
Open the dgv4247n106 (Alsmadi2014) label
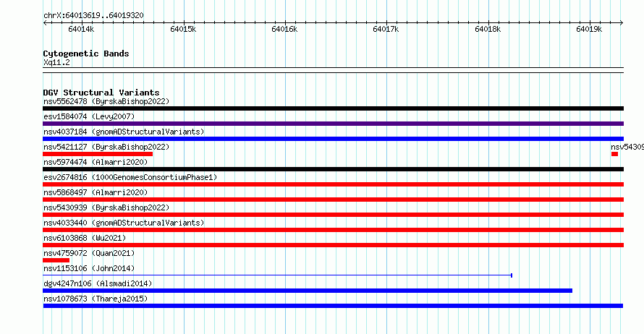pyautogui.click(x=98, y=283)
